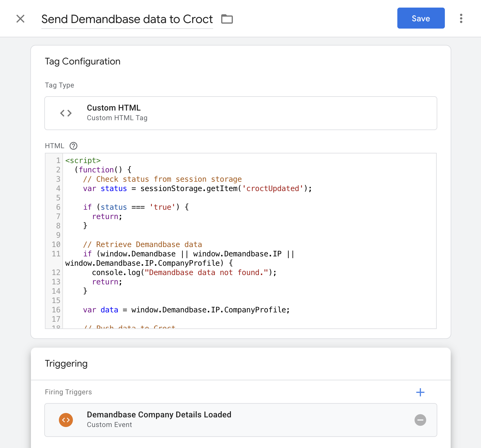
Task: Save the tag with the Save button
Action: point(421,18)
